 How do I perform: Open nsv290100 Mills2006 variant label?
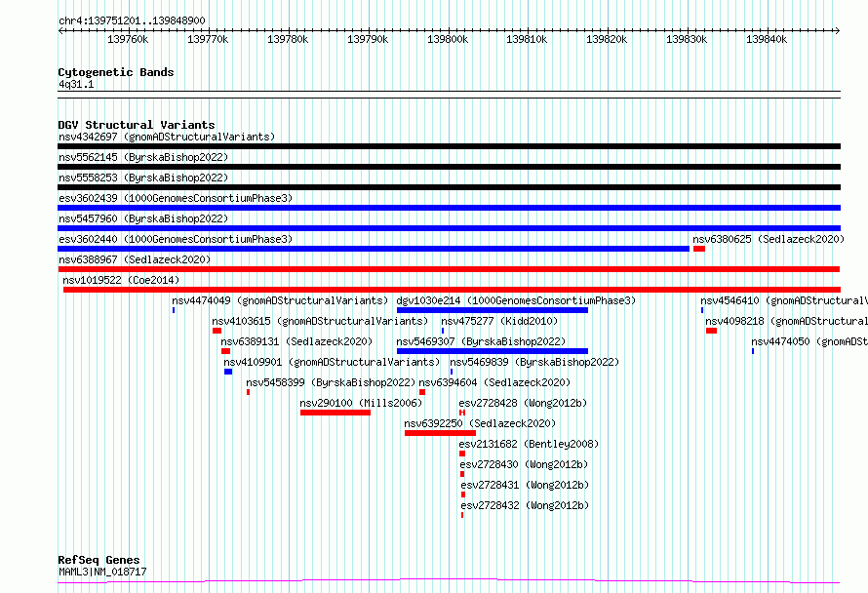click(x=361, y=403)
